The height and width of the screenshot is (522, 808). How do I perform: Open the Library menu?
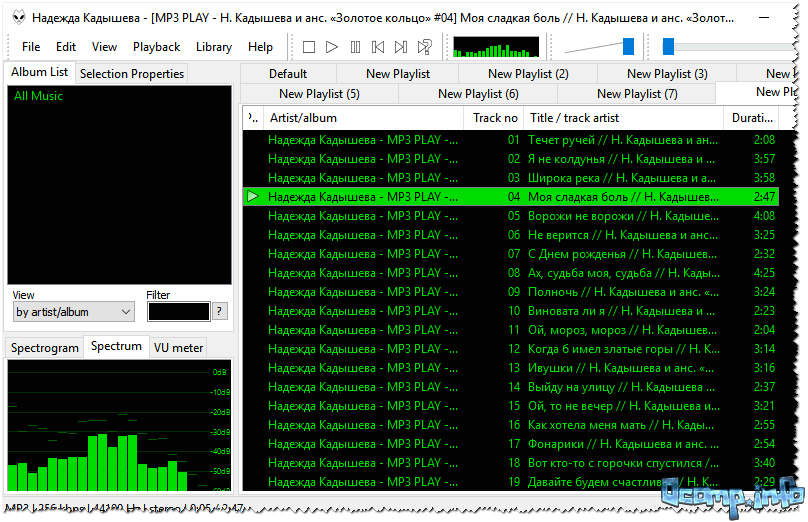pyautogui.click(x=214, y=47)
